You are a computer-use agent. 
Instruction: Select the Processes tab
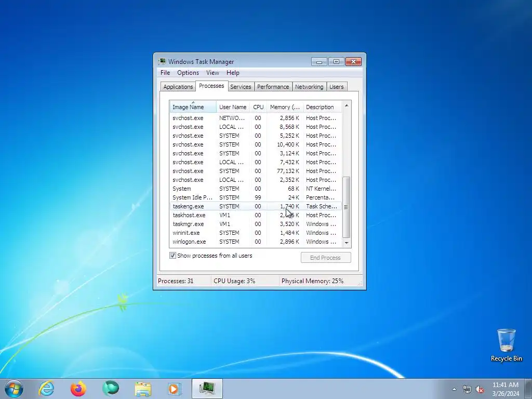pos(211,86)
